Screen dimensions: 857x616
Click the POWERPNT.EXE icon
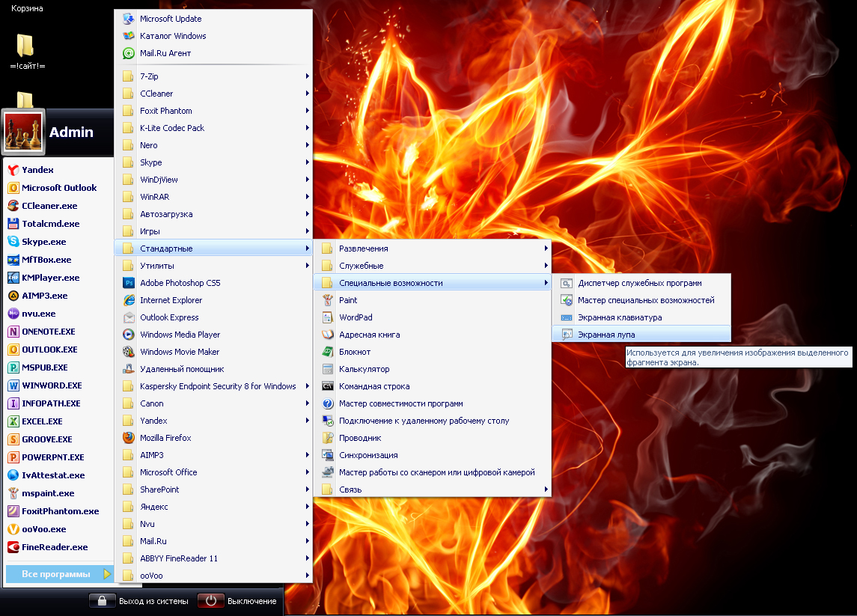click(13, 457)
